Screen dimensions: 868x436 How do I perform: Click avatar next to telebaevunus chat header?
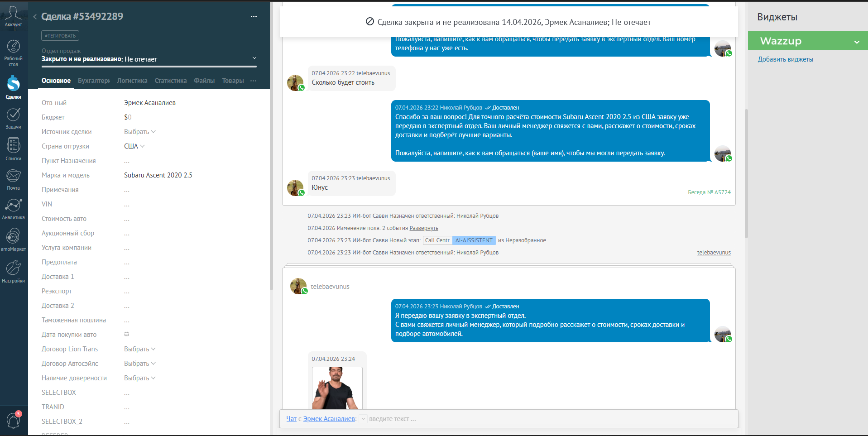[x=298, y=286]
